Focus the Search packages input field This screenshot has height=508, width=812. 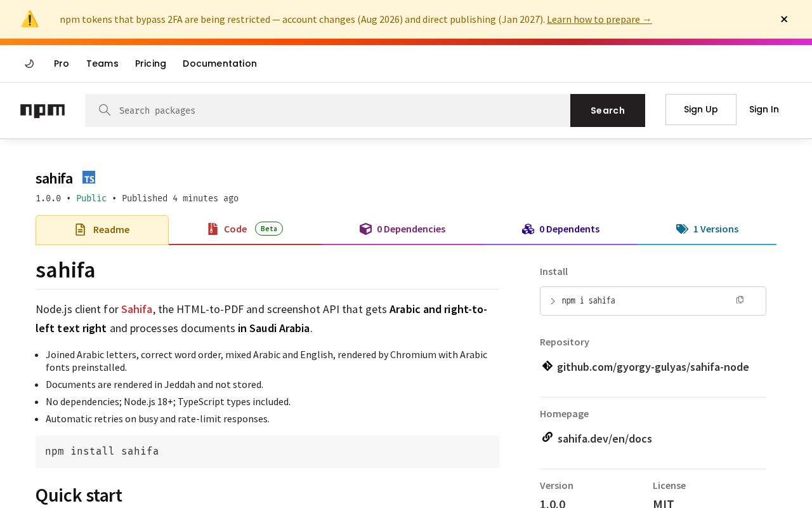(327, 110)
